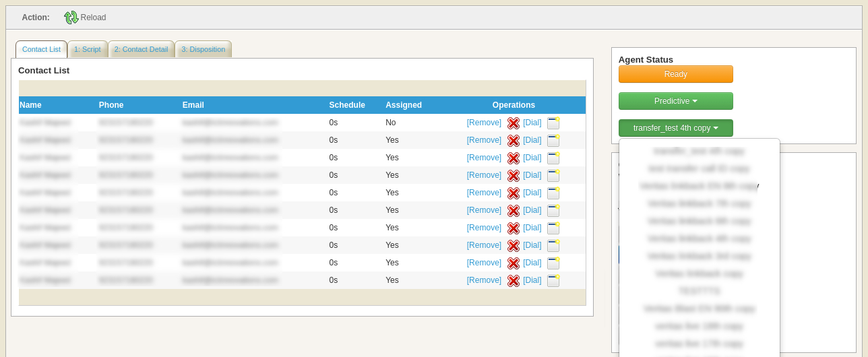Click [Dial] in the second contact row
868x357 pixels.
532,140
